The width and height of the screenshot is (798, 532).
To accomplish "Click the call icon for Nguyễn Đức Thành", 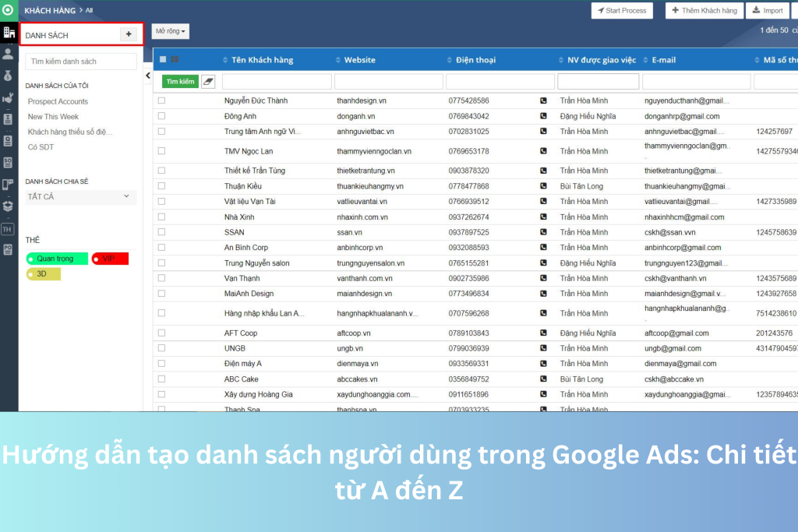I will tap(543, 100).
